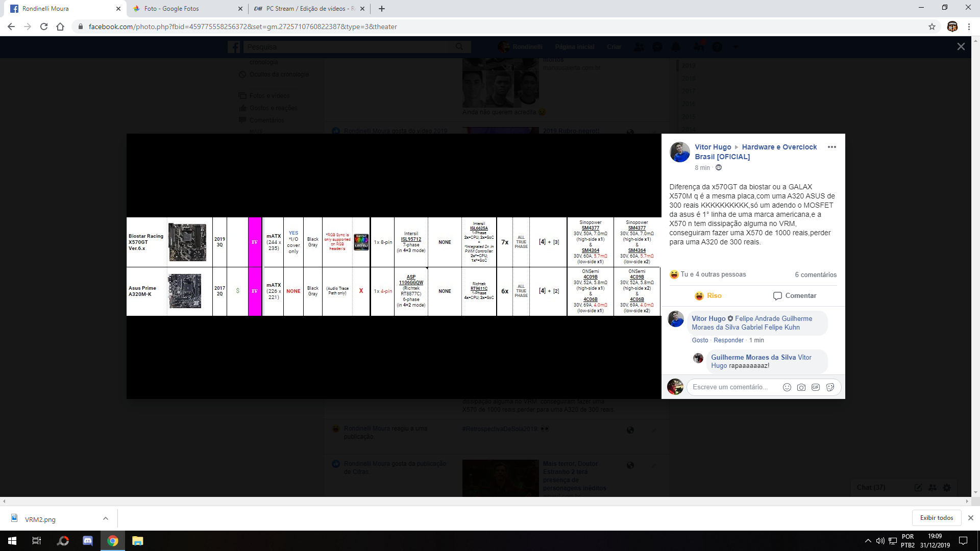Screen dimensions: 980x551
Task: Switch to the PC Stream tab
Action: [309, 9]
